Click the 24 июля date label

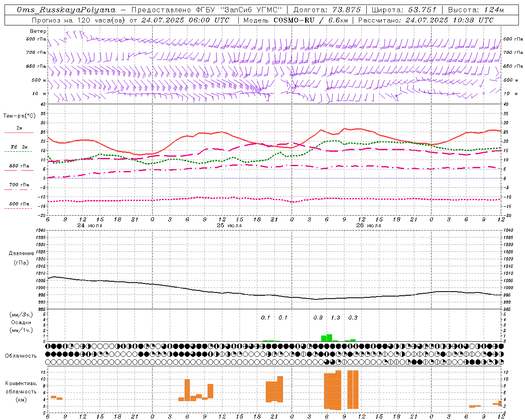click(x=90, y=226)
